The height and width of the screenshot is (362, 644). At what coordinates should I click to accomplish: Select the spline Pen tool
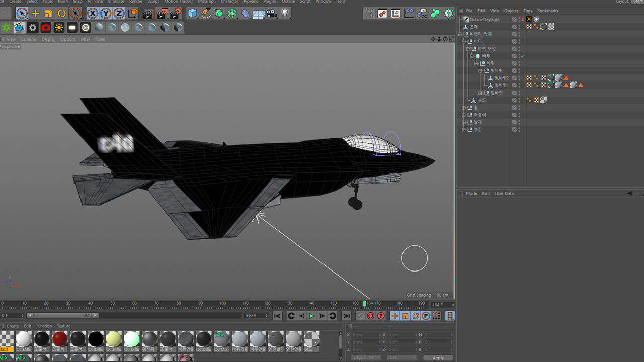click(206, 13)
